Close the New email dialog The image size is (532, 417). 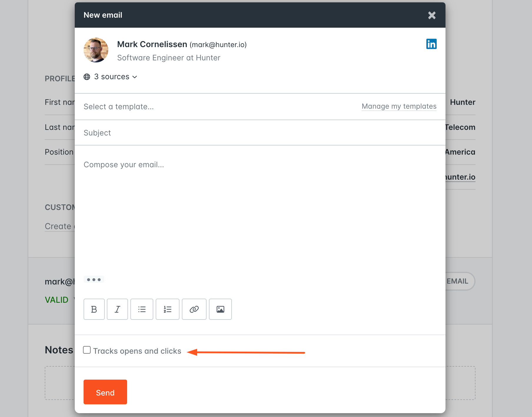click(432, 15)
